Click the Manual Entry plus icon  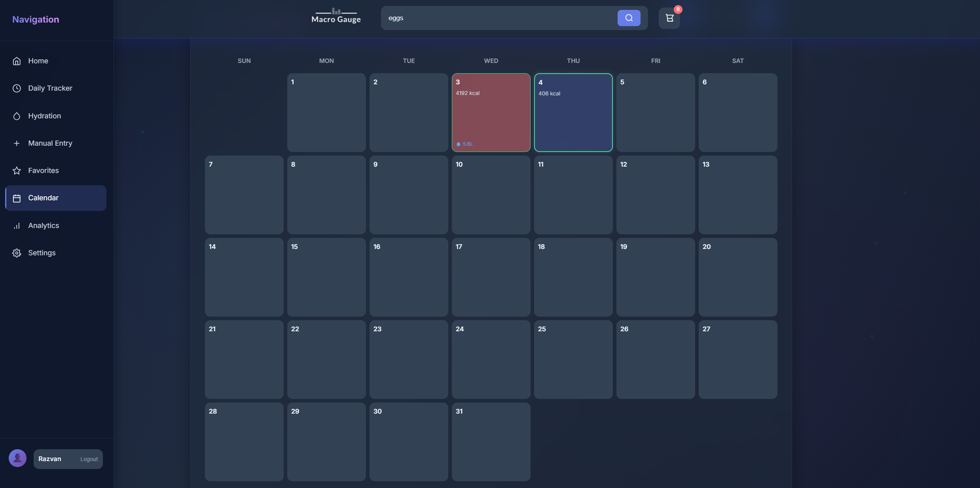tap(17, 143)
